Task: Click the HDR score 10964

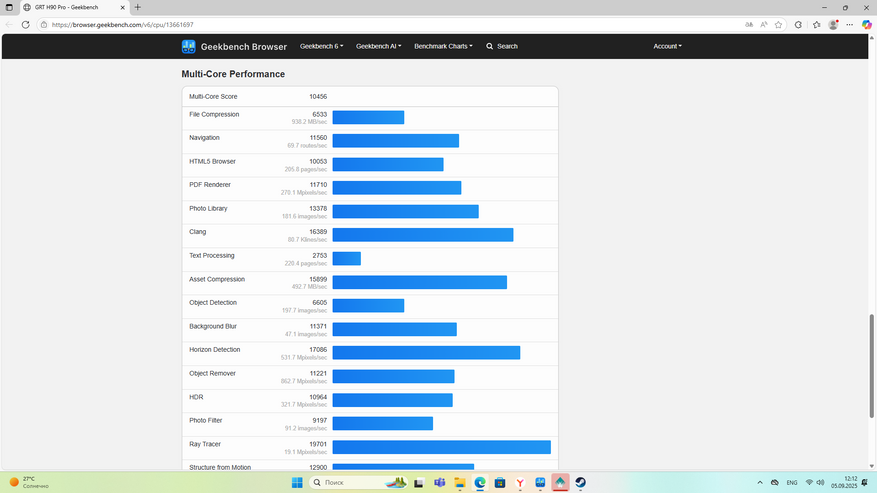Action: coord(318,397)
